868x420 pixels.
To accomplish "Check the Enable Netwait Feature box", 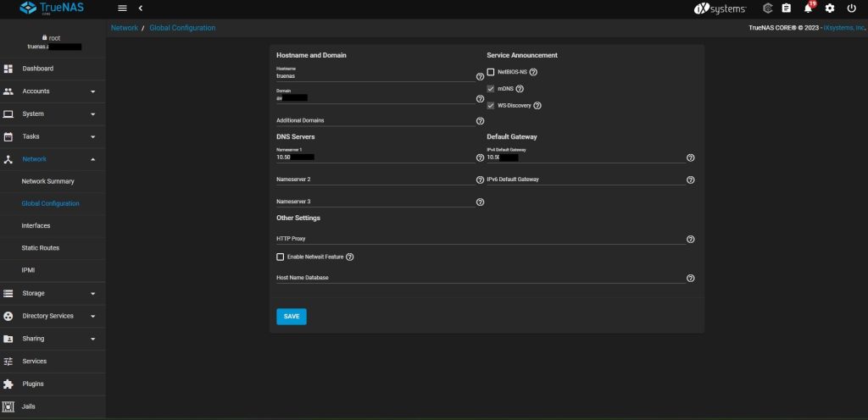I will click(280, 257).
